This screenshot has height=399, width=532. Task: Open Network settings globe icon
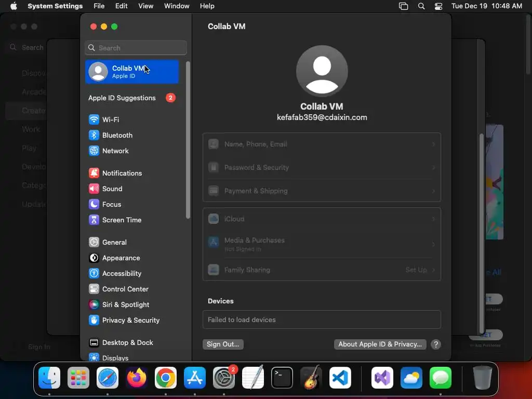click(x=94, y=151)
